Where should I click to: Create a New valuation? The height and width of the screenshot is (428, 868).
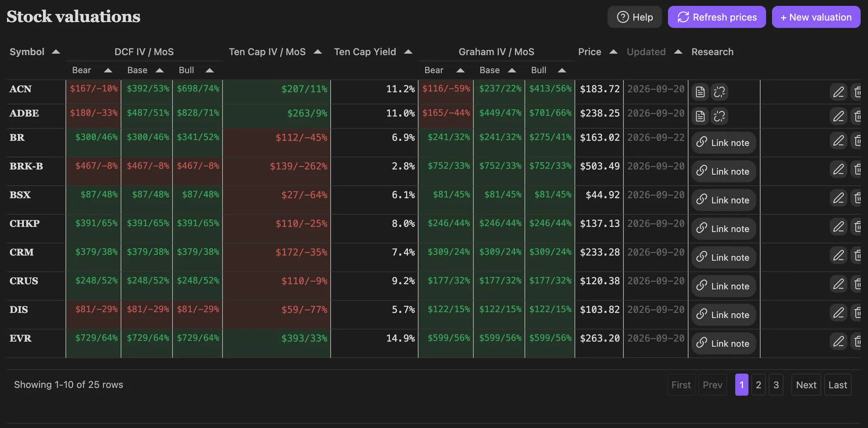pyautogui.click(x=816, y=17)
